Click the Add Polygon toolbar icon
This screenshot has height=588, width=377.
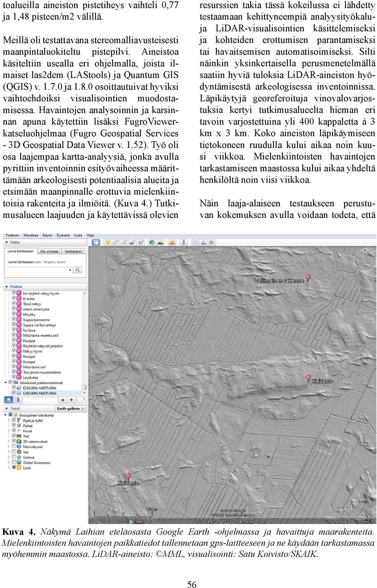116,242
